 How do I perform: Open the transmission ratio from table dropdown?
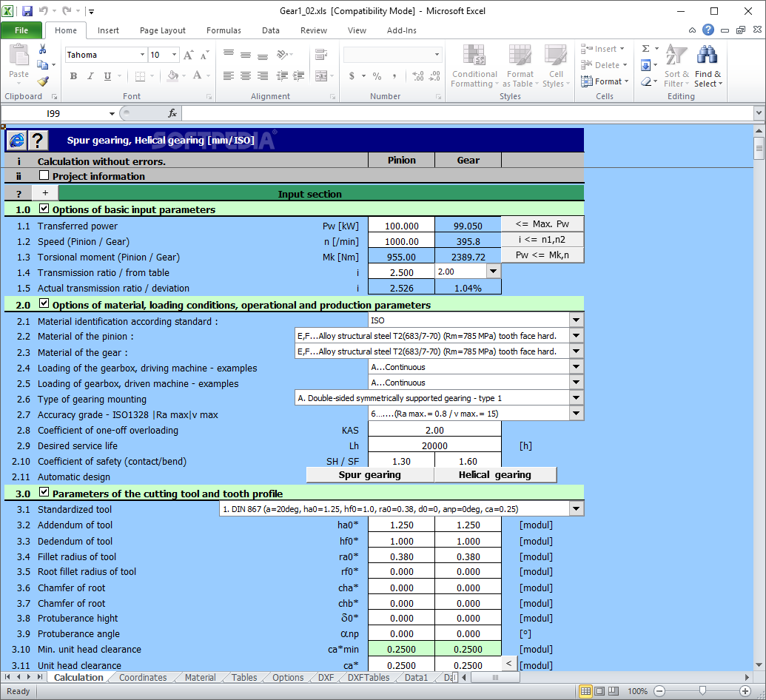tap(494, 271)
